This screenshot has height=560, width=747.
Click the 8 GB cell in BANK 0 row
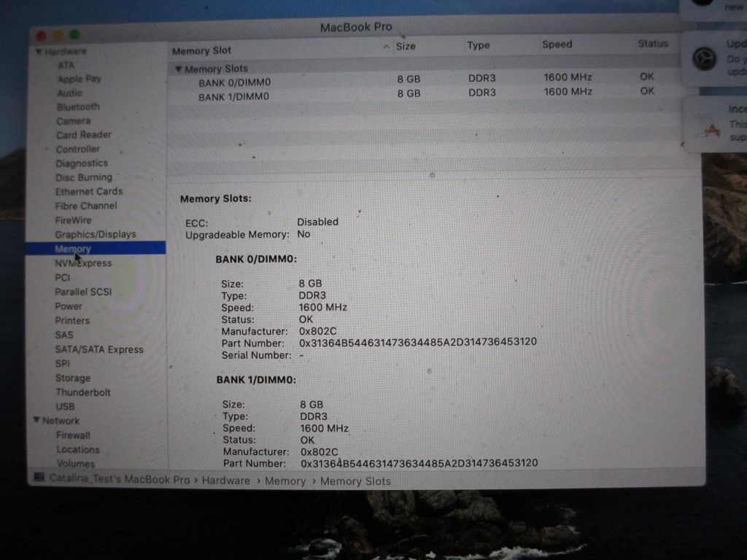pos(409,79)
